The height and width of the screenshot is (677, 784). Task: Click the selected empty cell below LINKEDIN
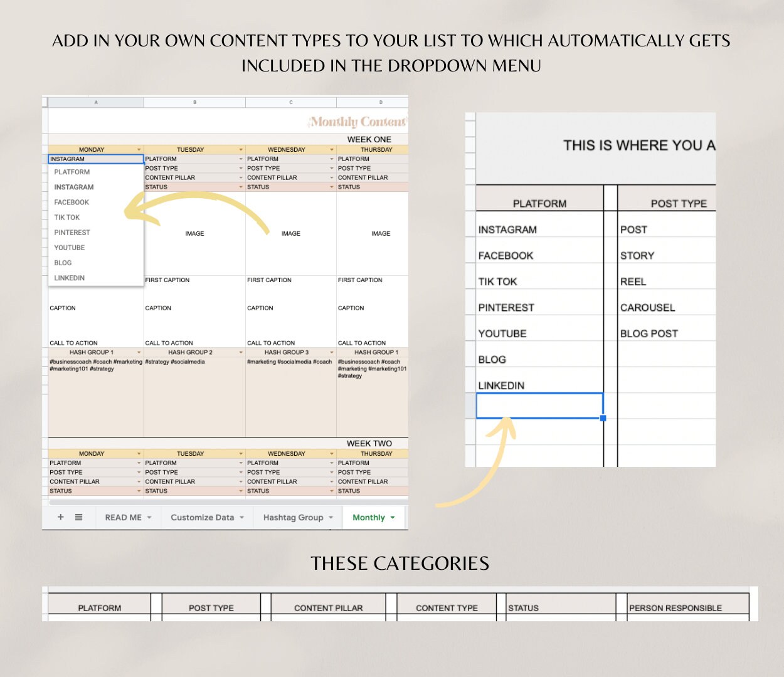coord(539,405)
